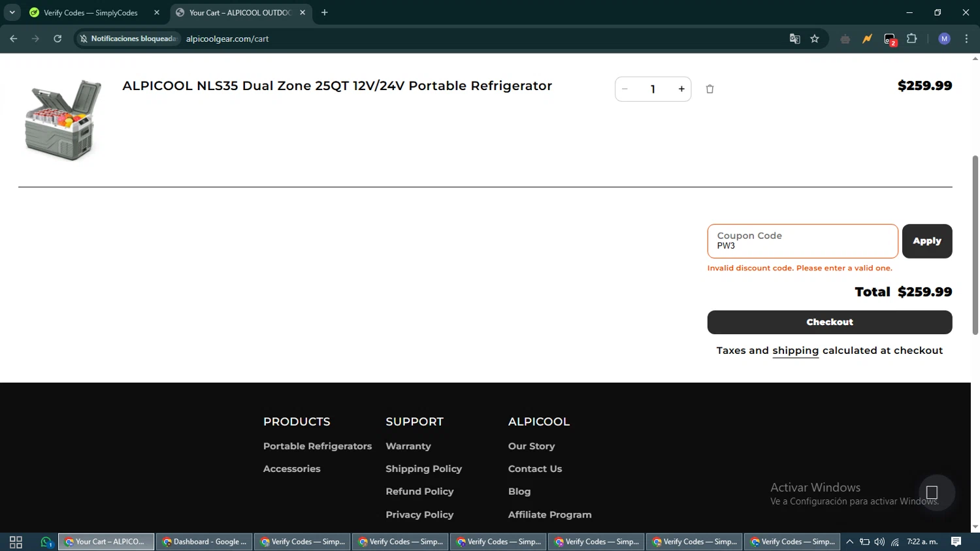Screen dimensions: 980x551
Task: Go forward with the browser forward arrow
Action: pyautogui.click(x=35, y=39)
